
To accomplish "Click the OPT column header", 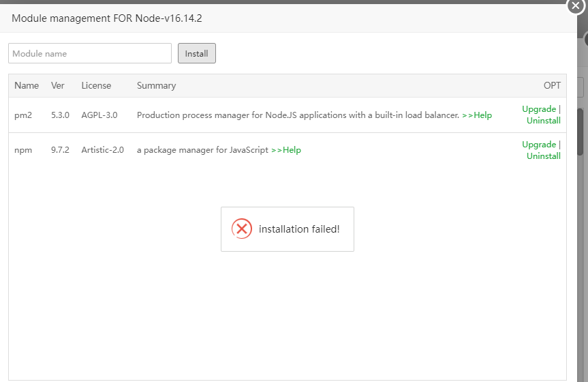I will (x=552, y=86).
